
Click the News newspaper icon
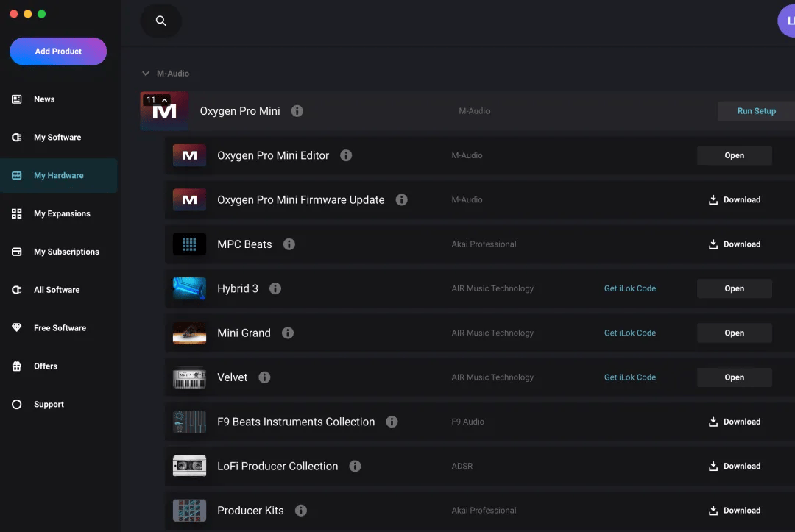coord(17,99)
